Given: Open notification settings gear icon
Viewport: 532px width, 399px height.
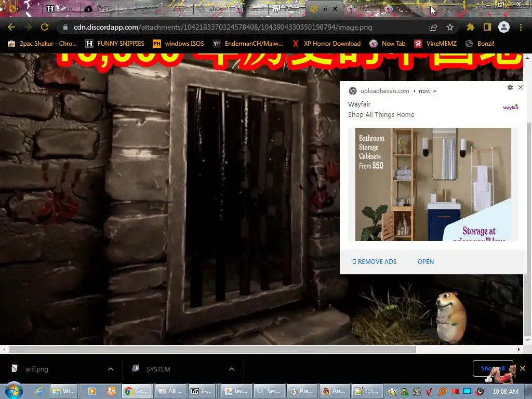Looking at the screenshot, I should [x=510, y=87].
